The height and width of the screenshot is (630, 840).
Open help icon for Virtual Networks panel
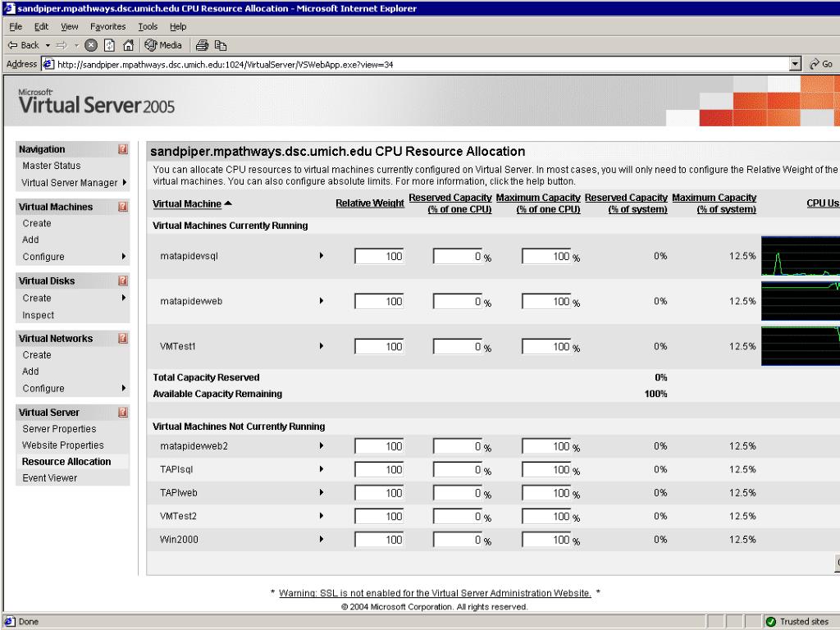pos(123,338)
